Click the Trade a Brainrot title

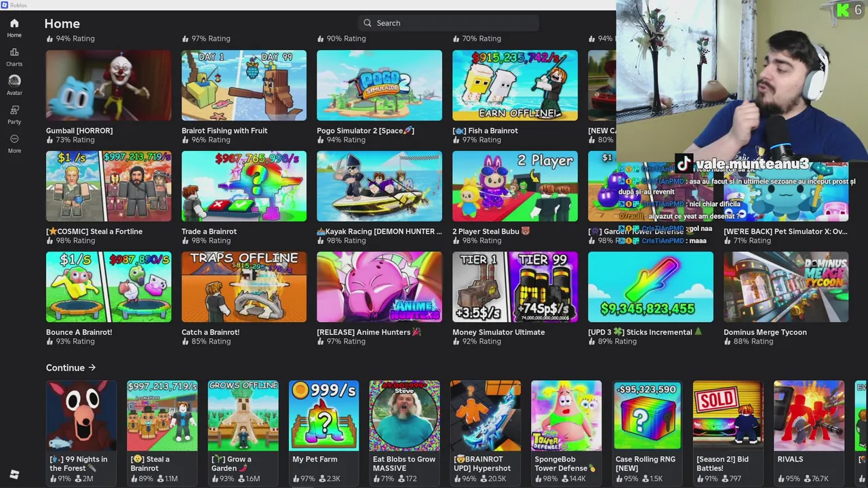coord(209,231)
